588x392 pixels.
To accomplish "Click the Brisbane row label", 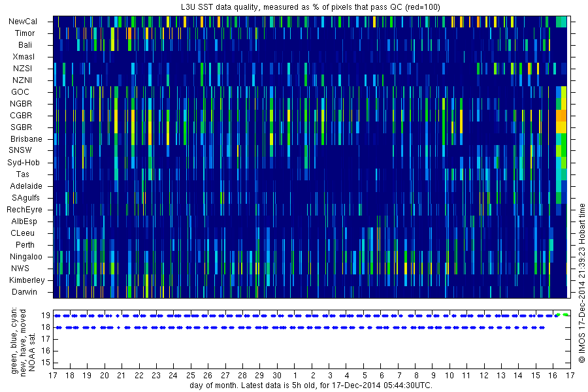I will click(x=26, y=139).
